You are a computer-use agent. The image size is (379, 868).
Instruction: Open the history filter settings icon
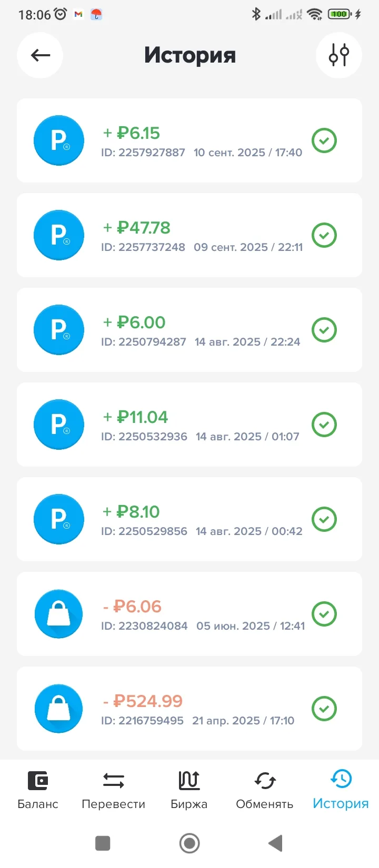point(338,55)
